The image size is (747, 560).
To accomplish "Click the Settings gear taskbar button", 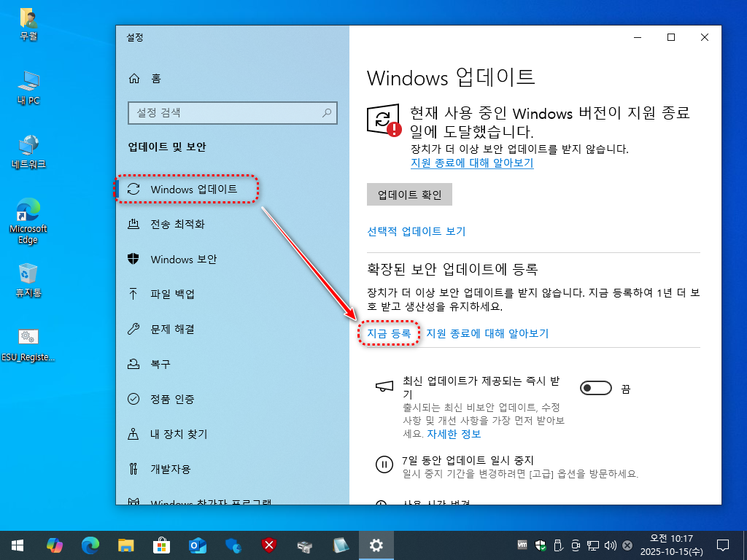I will [376, 545].
